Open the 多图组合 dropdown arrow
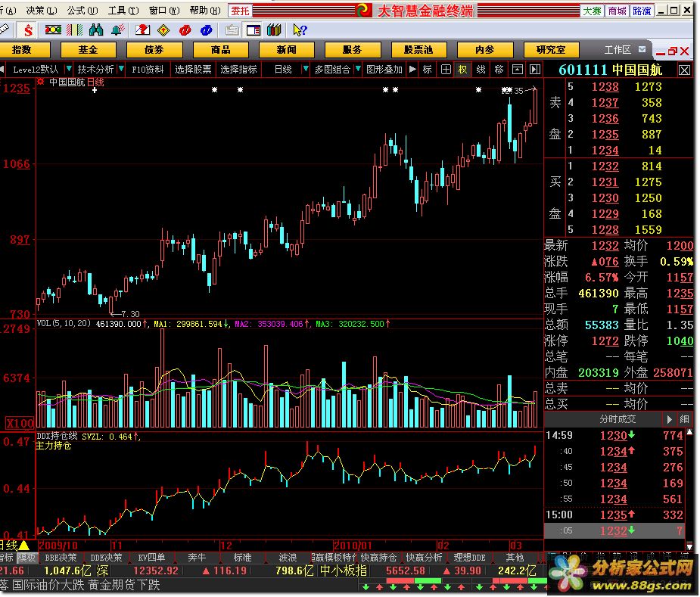 click(358, 69)
